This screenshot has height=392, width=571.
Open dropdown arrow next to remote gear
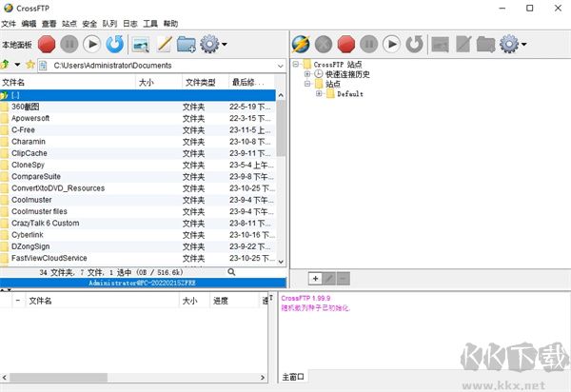pyautogui.click(x=523, y=45)
